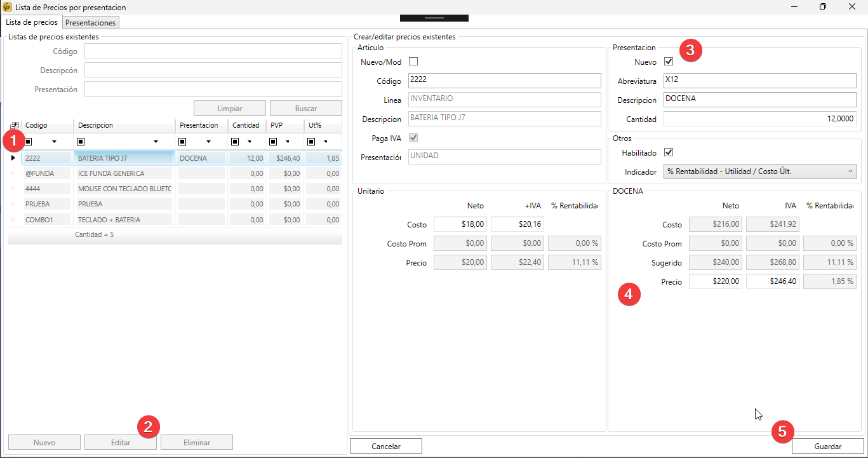Click the Limpiar button
The height and width of the screenshot is (458, 868).
point(230,108)
